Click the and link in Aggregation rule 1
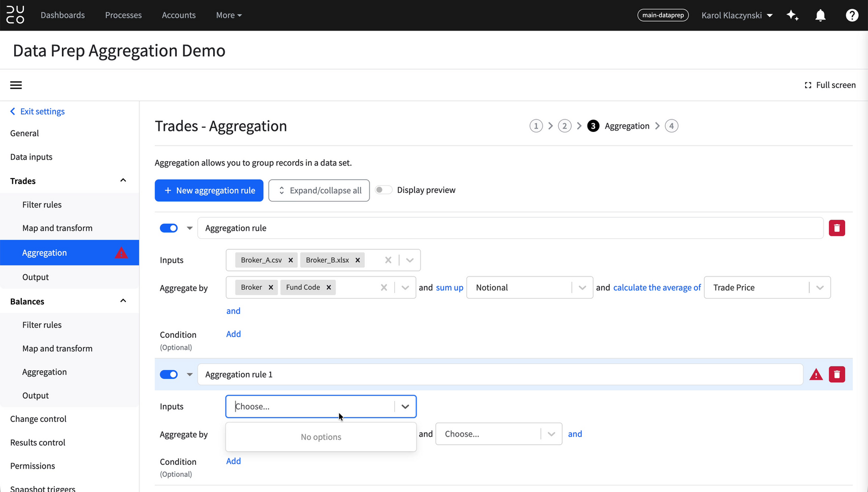The image size is (868, 492). tap(575, 434)
